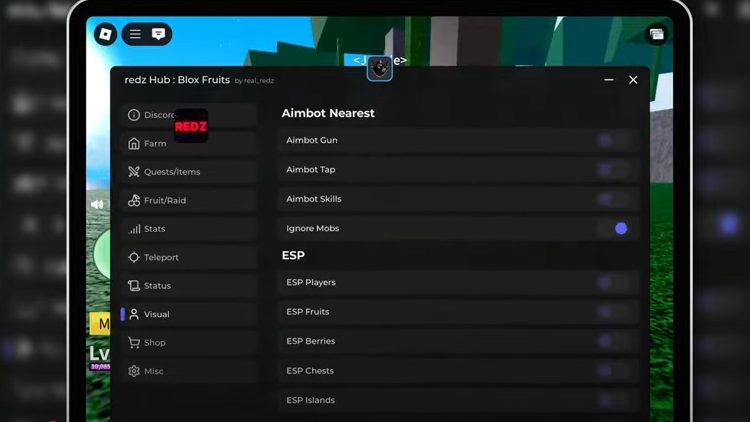This screenshot has width=750, height=422.
Task: Click the Teleport crosshair icon
Action: click(x=134, y=257)
